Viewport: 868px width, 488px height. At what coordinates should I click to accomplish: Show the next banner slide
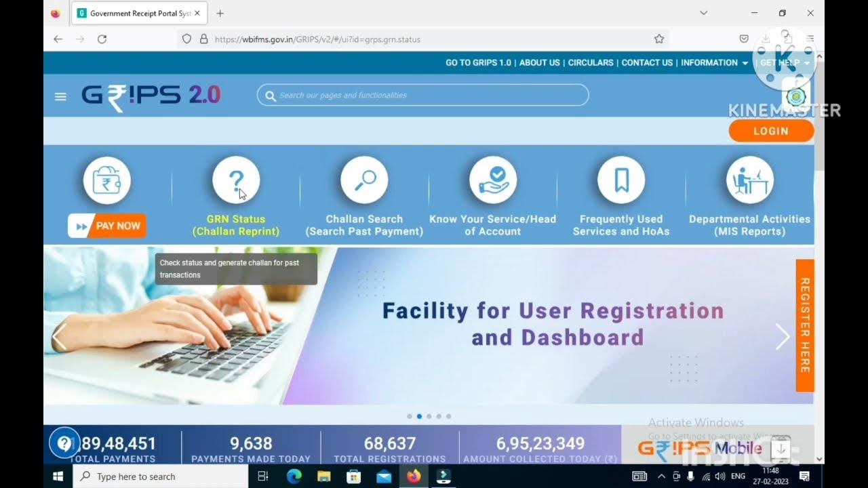783,337
